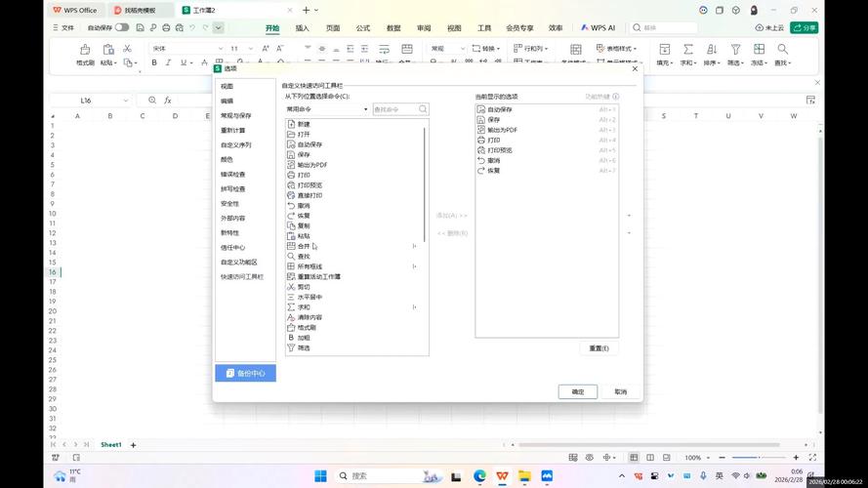Click the 备份中心 button
This screenshot has width=868, height=488.
(x=245, y=374)
